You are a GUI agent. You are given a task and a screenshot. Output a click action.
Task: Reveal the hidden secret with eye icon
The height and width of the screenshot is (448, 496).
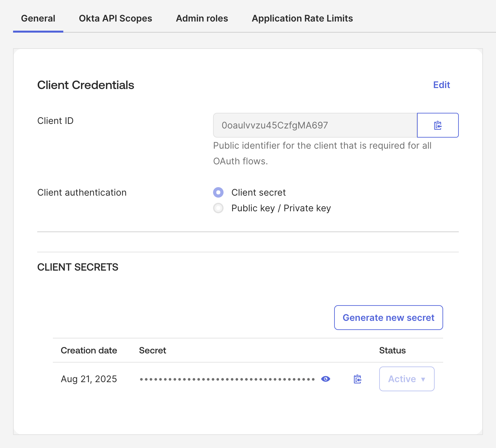point(325,379)
